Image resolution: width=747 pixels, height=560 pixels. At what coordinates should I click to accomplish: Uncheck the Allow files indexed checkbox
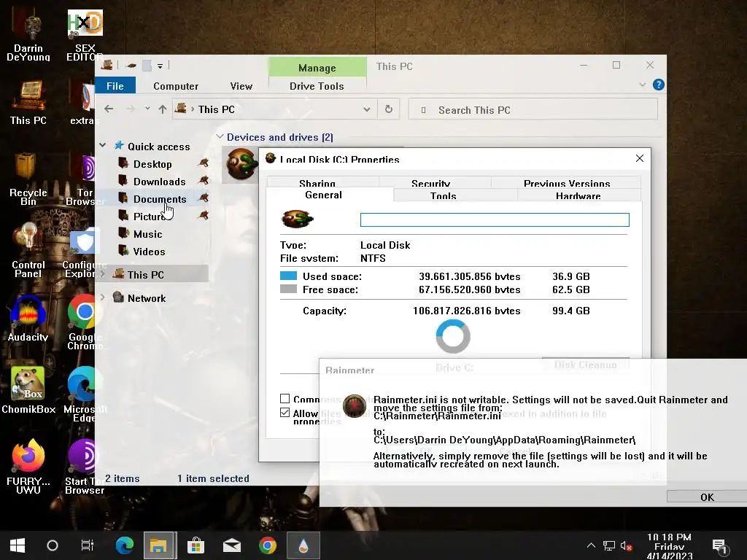[x=285, y=413]
